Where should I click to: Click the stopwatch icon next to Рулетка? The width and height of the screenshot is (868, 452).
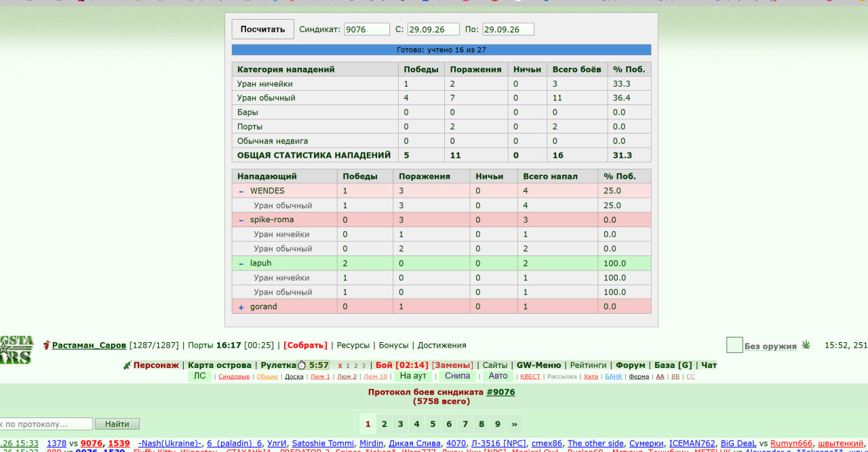click(x=302, y=365)
